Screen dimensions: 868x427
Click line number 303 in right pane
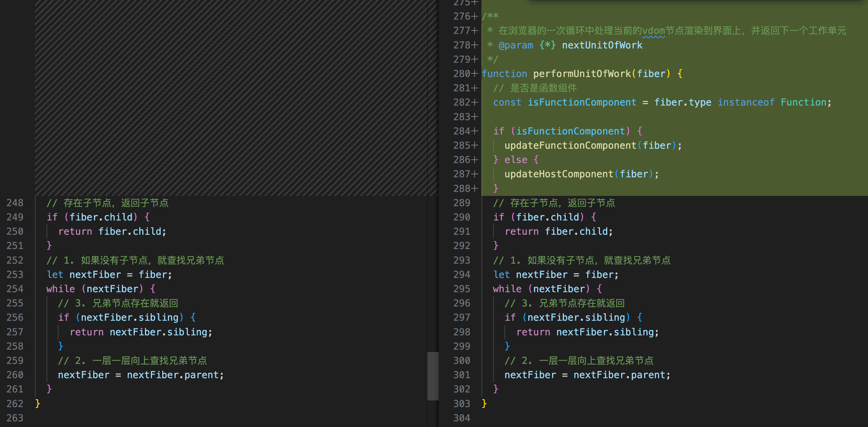[461, 403]
